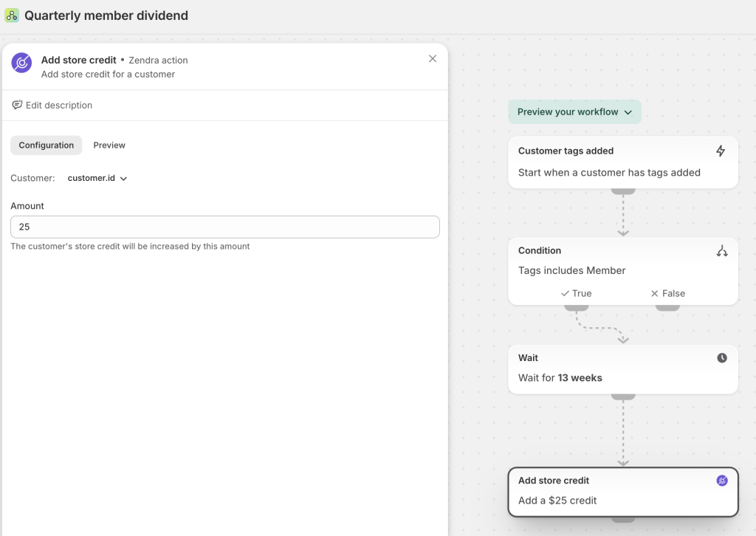The width and height of the screenshot is (756, 536).
Task: Click the 'Customer:' field label
Action: [32, 179]
